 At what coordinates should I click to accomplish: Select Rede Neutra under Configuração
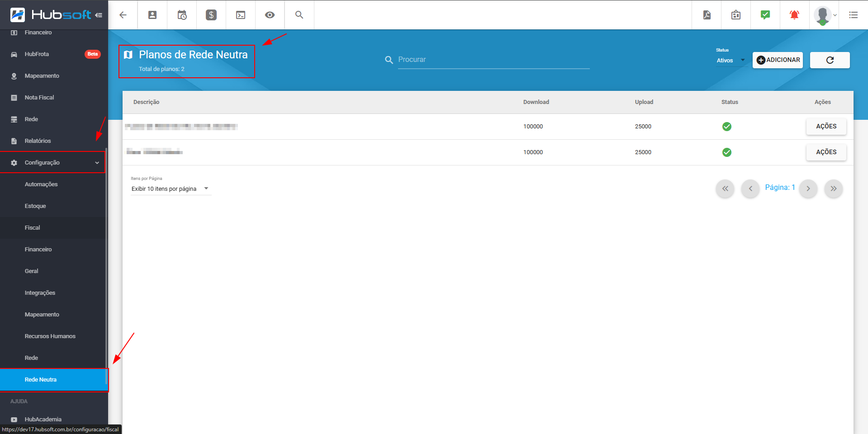click(x=53, y=380)
